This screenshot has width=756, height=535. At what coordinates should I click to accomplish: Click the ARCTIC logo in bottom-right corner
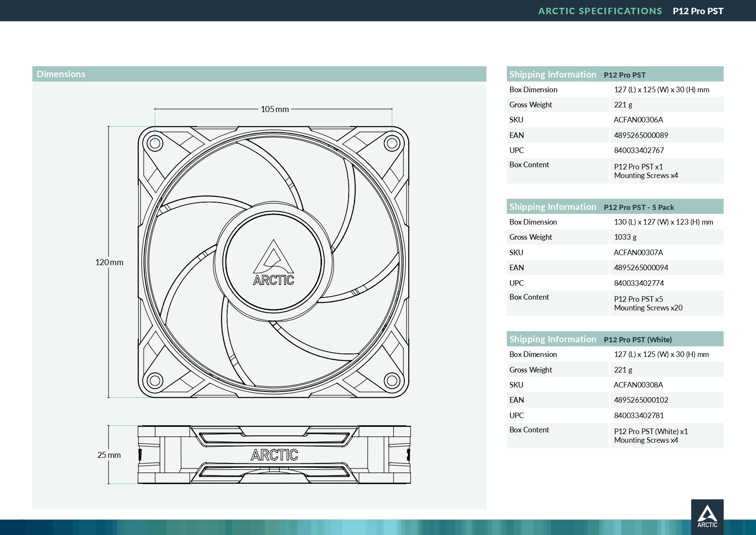pos(707,517)
